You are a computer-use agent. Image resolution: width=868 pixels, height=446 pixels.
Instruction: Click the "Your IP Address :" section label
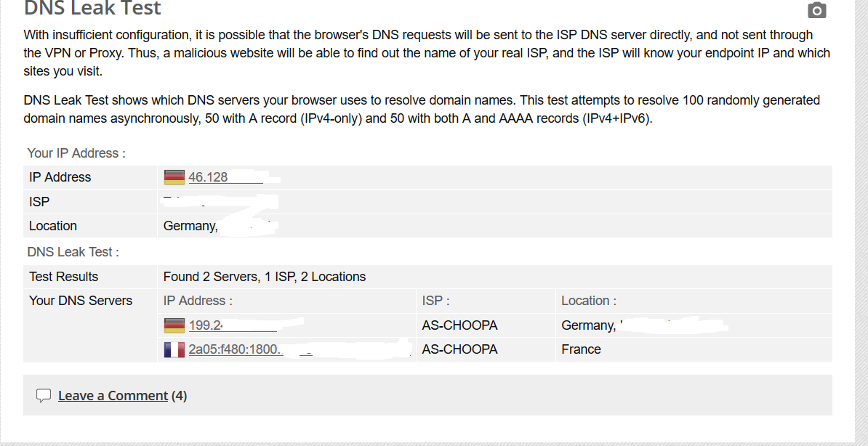point(76,153)
